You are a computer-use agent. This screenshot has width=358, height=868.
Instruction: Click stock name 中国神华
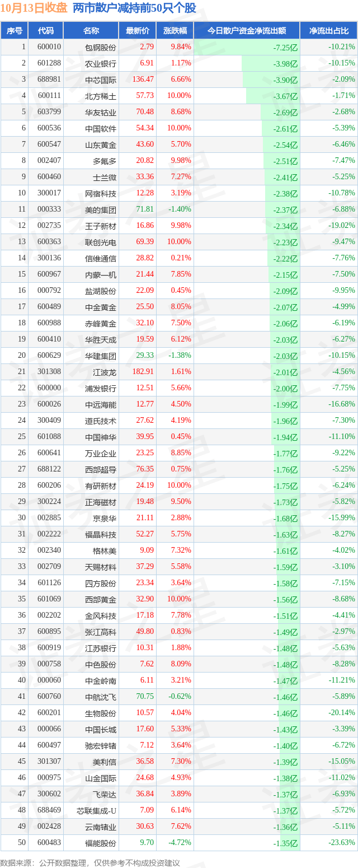[x=101, y=437]
